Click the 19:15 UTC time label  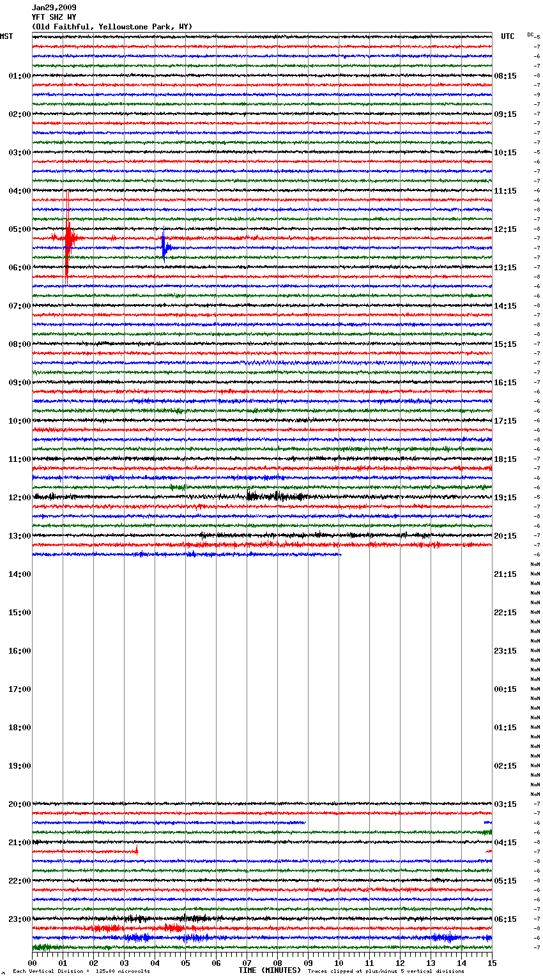click(x=505, y=498)
